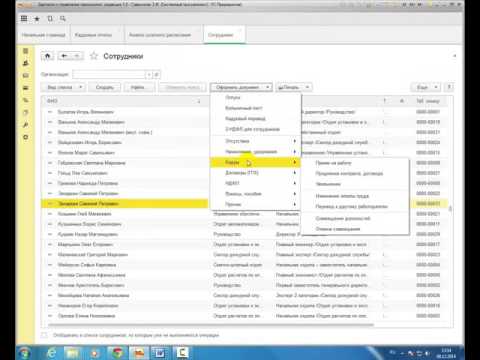
Task: Select the highlighted Кадры menu item
Action: tap(256, 162)
